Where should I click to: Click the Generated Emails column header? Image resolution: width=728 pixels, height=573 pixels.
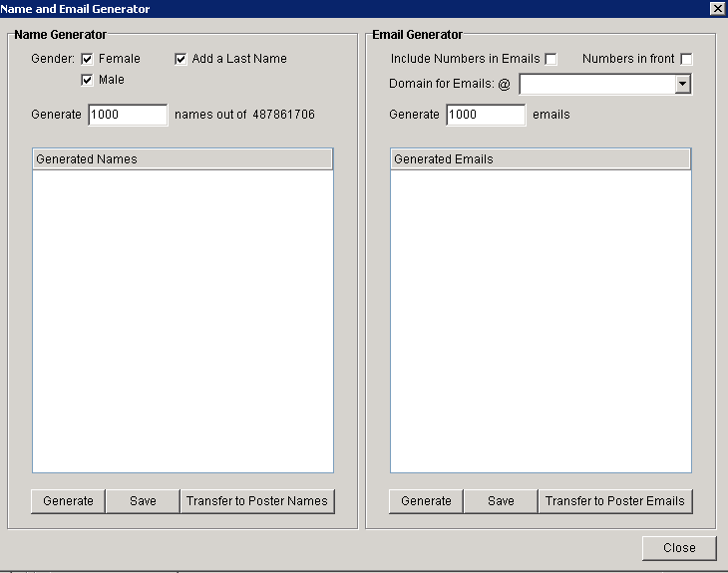point(541,159)
